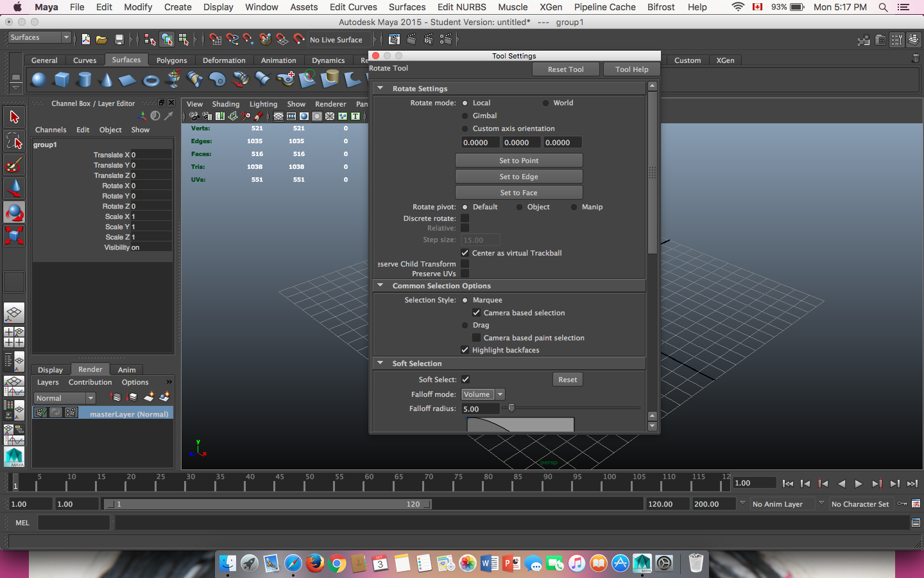Open scene with the folder icon
924x578 pixels.
[x=101, y=40]
